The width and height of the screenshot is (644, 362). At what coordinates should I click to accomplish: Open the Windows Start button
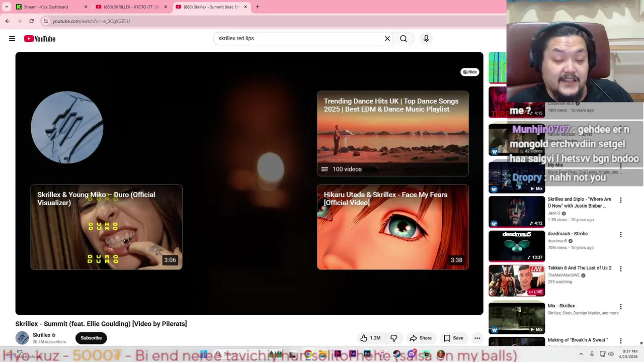point(203,354)
